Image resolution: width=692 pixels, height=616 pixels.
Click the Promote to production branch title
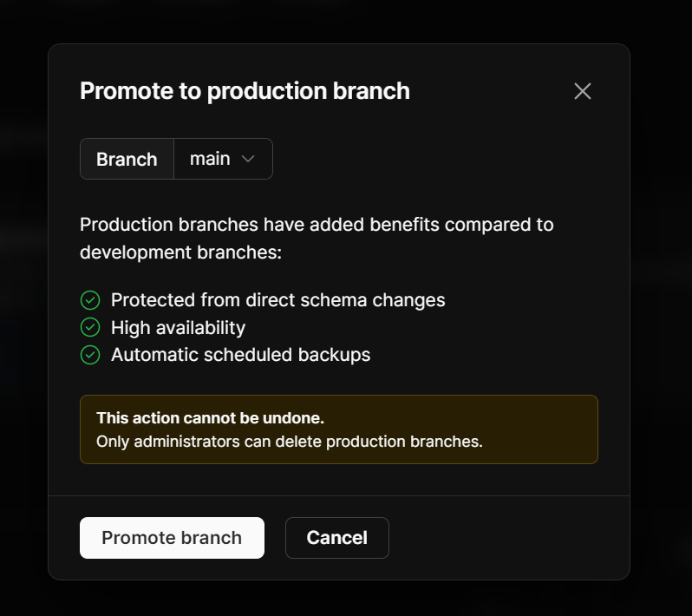click(245, 91)
